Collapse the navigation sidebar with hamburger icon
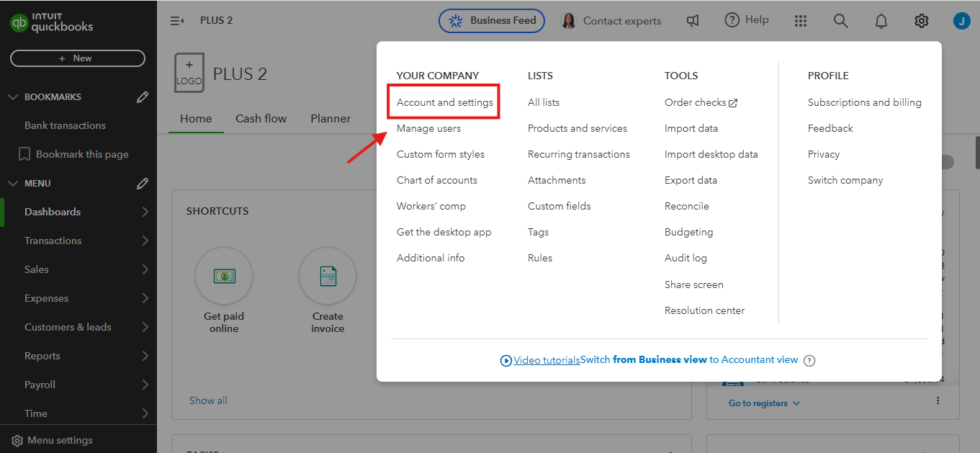The width and height of the screenshot is (980, 453). [x=177, y=21]
